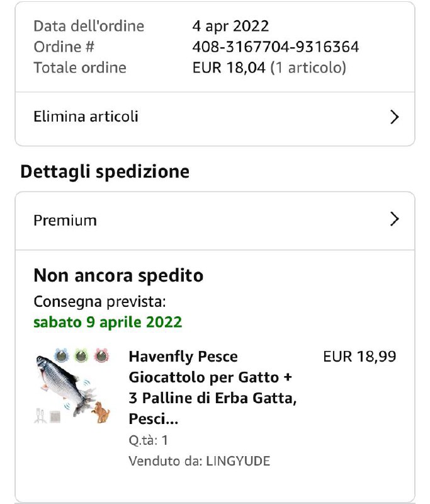This screenshot has width=430, height=504.
Task: Tap the green catnip ball in product image
Action: click(x=81, y=355)
